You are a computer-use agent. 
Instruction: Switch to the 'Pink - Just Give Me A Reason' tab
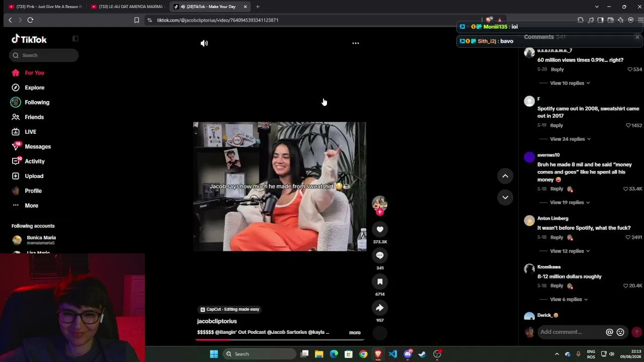point(44,7)
